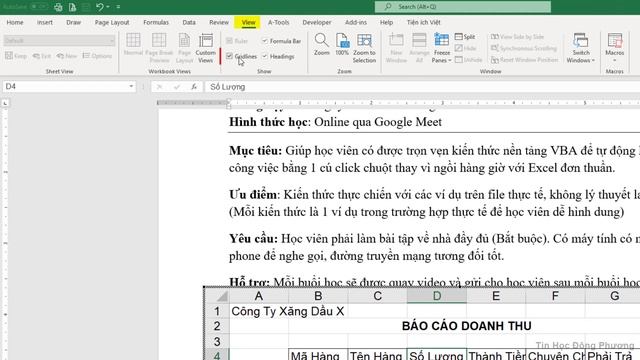Click the 'Hình thức học' heading text
Image resolution: width=640 pixels, height=360 pixels.
point(268,122)
